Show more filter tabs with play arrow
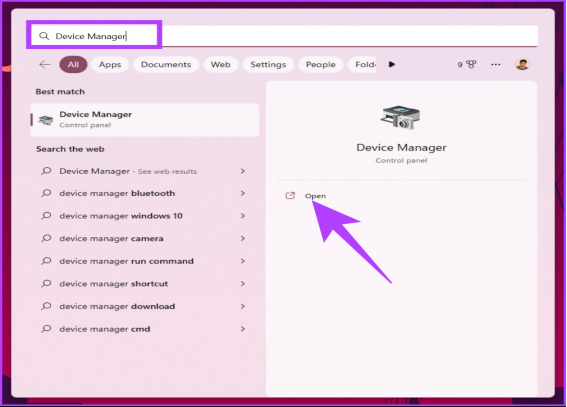The width and height of the screenshot is (567, 407). (x=392, y=64)
